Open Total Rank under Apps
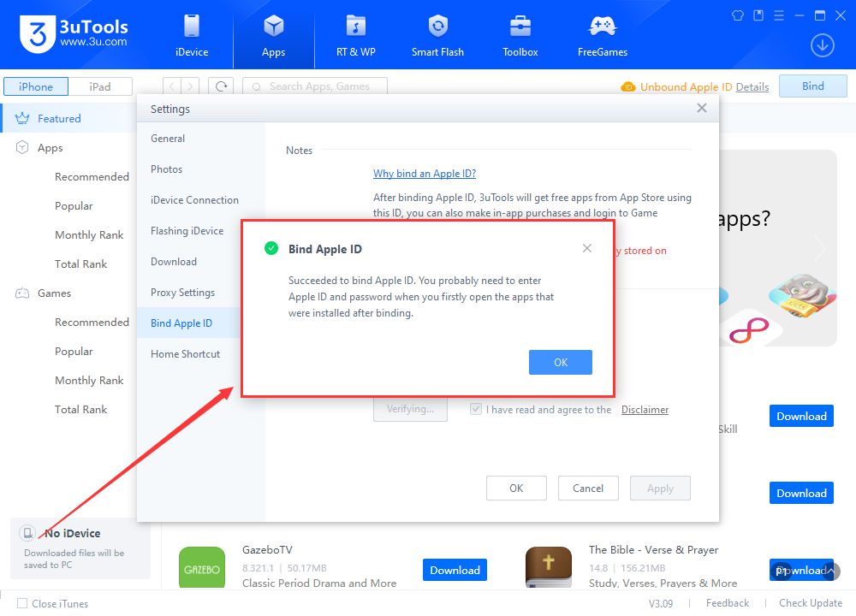Screen dimensions: 856x616 point(80,264)
